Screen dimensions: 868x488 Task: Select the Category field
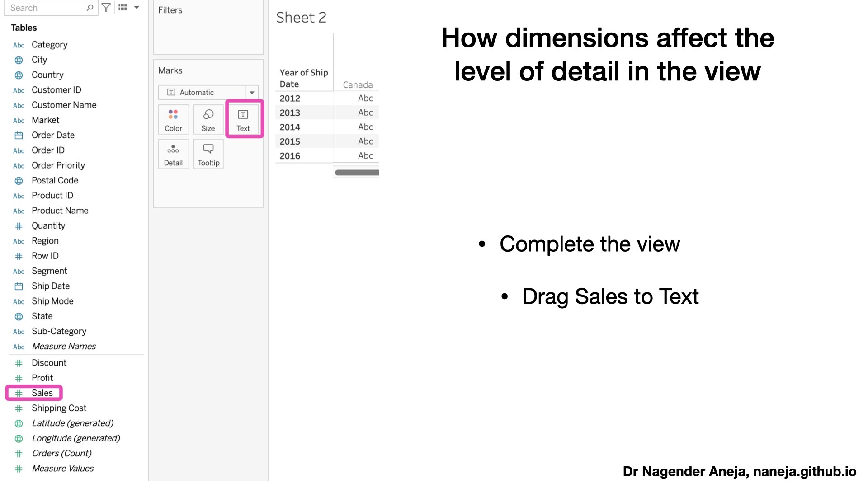pos(49,45)
